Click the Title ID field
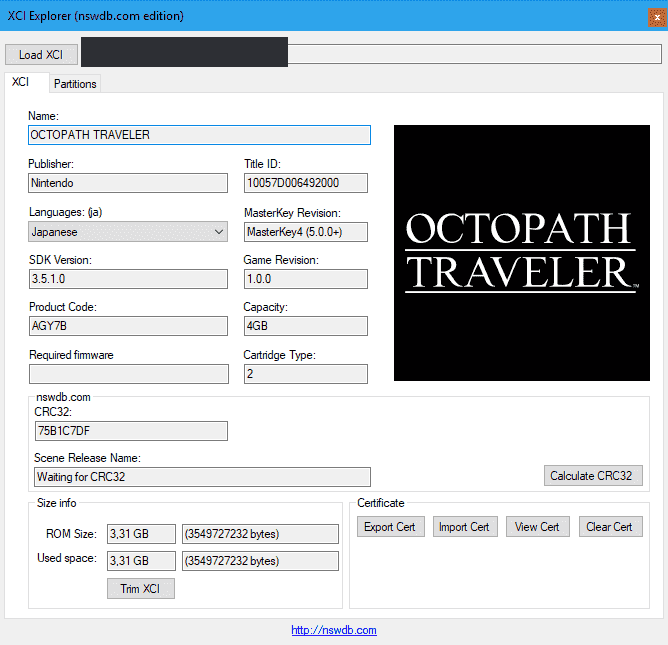The width and height of the screenshot is (668, 645). pos(305,183)
